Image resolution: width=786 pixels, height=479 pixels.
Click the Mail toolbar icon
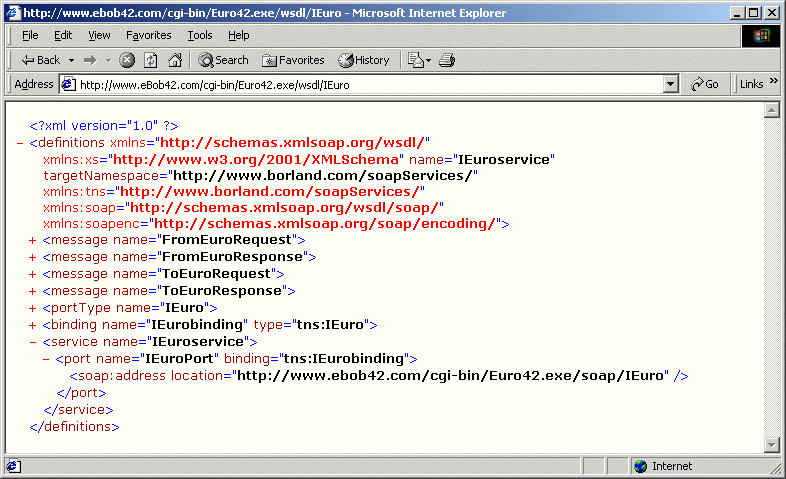click(x=416, y=60)
